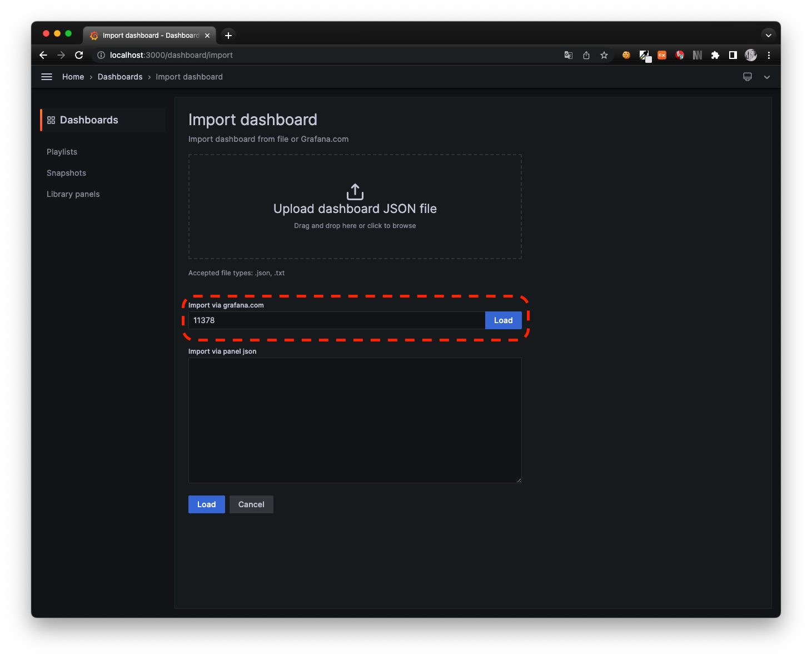This screenshot has width=812, height=659.
Task: Click 'Drag and drop here or click to browse'
Action: (x=355, y=226)
